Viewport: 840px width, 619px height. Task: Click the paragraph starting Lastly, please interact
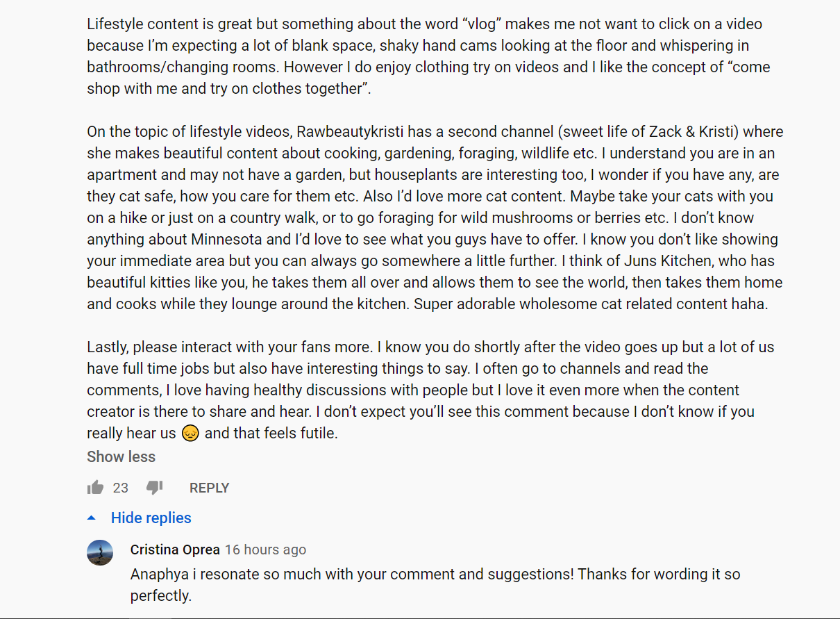point(430,390)
